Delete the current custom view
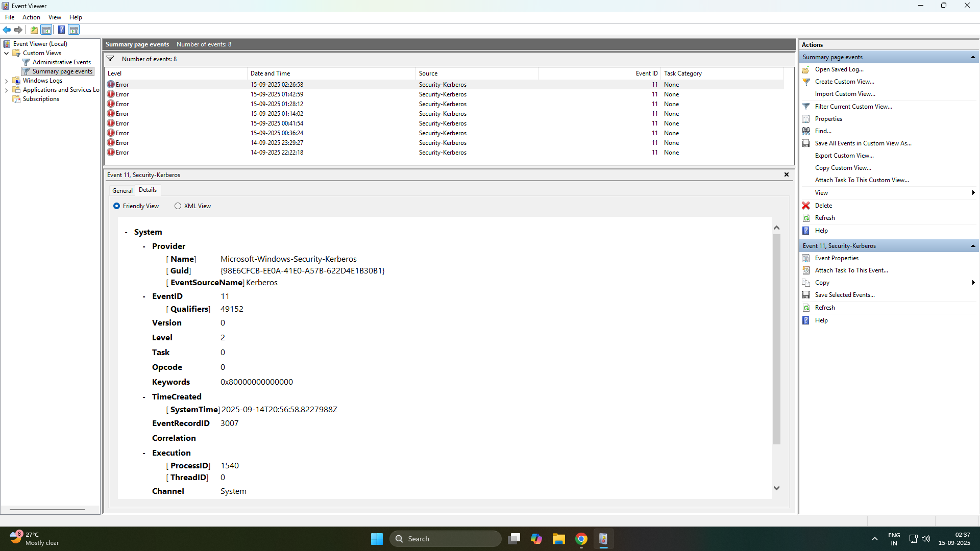 [x=823, y=206]
